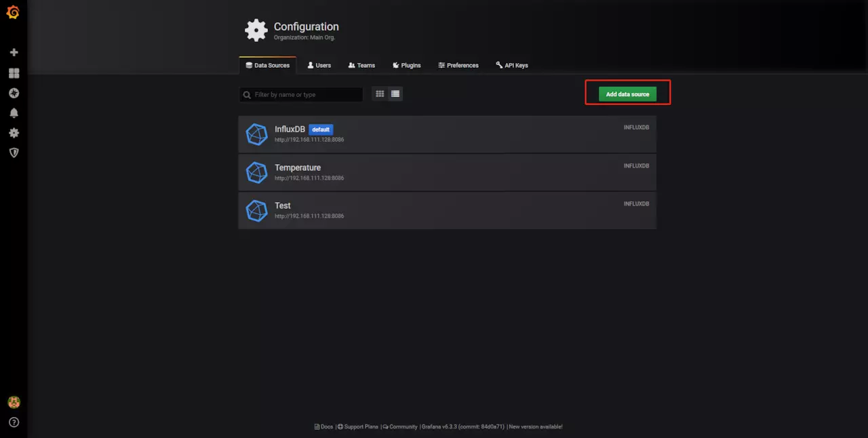
Task: Open the Docs footer link
Action: coord(324,426)
